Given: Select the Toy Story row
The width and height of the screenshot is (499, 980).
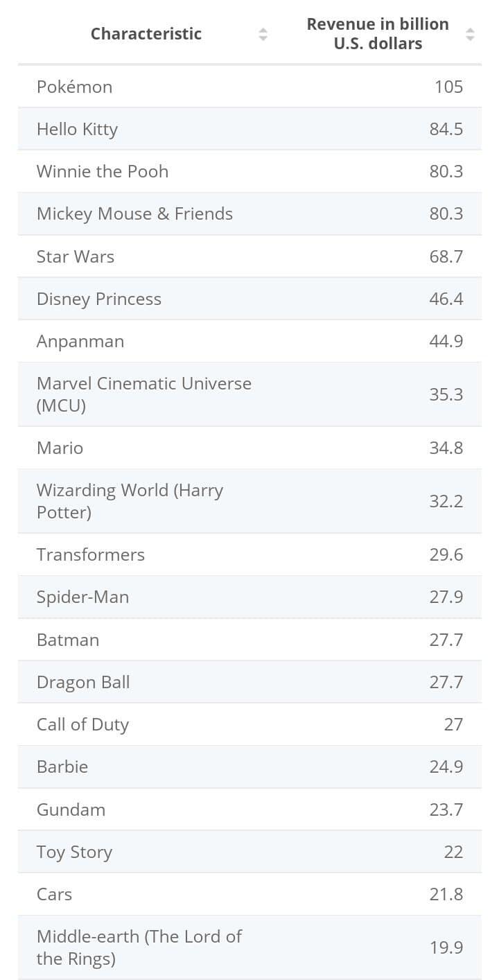Looking at the screenshot, I should tap(75, 852).
